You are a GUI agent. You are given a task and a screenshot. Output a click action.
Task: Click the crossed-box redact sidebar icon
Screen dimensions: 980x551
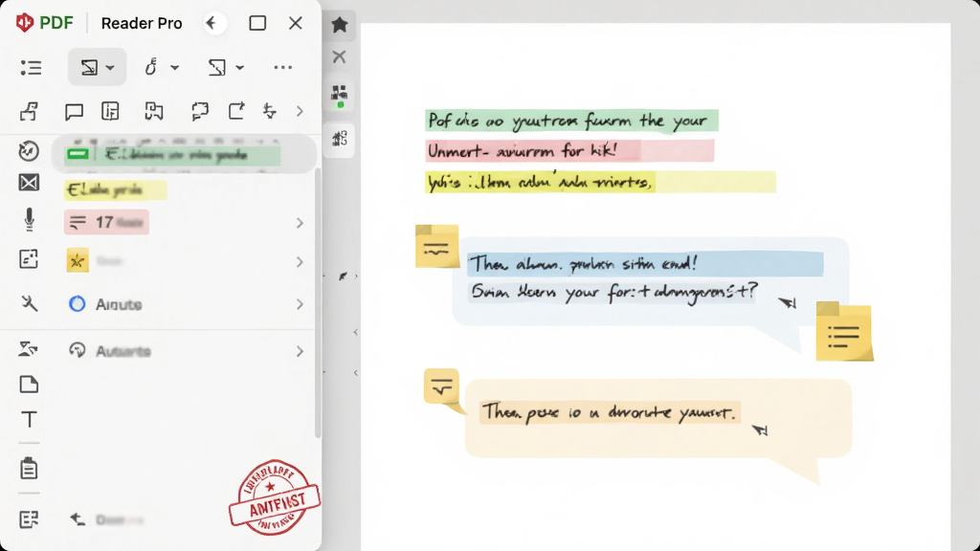pyautogui.click(x=29, y=183)
